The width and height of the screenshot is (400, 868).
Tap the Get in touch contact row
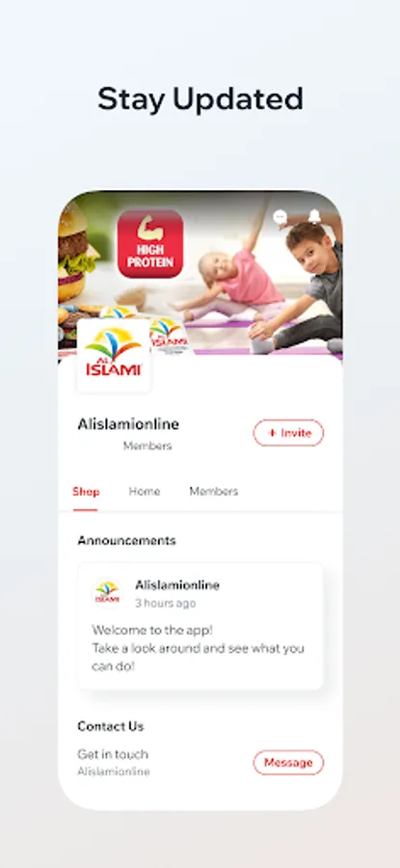(200, 762)
